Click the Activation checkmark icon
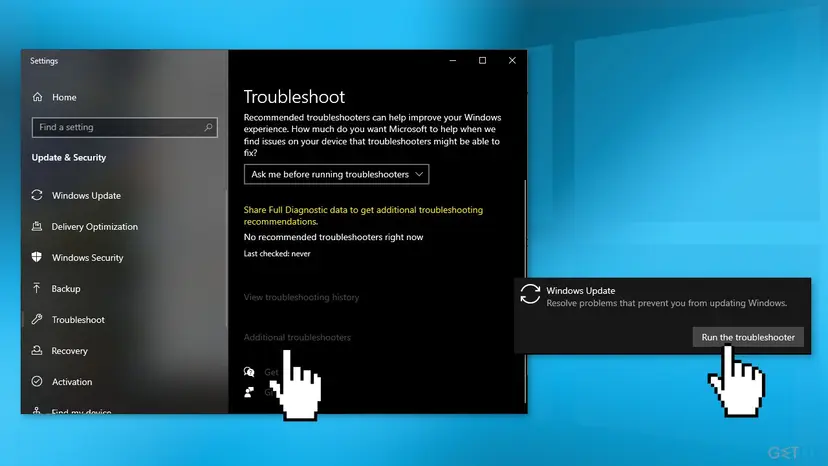 coord(37,381)
